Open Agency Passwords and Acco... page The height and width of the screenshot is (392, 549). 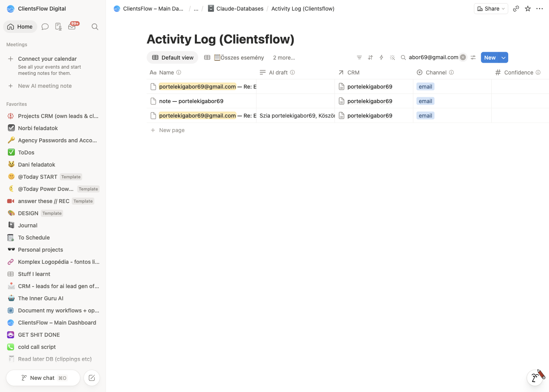pos(53,140)
